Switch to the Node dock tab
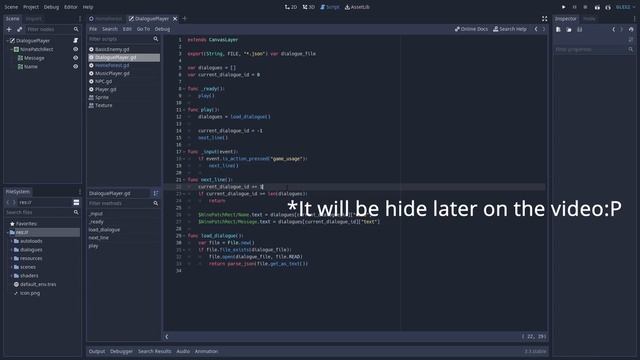The height and width of the screenshot is (360, 640). [589, 19]
